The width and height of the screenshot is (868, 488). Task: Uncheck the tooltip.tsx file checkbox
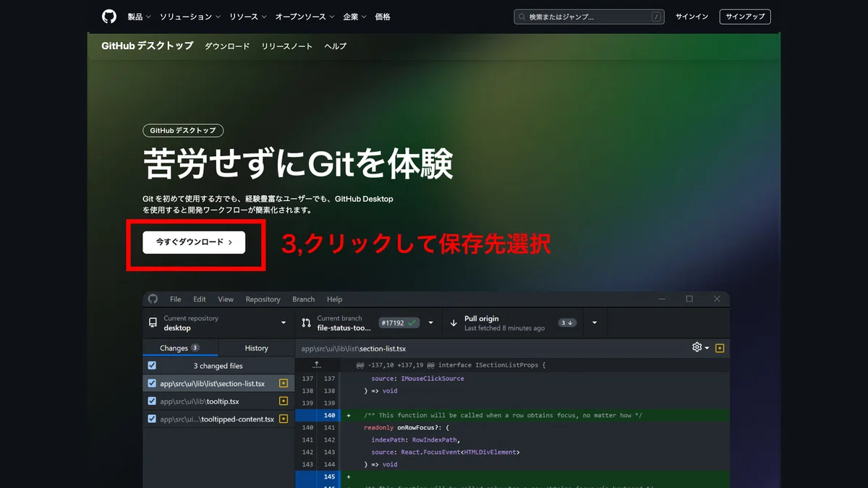pyautogui.click(x=152, y=401)
